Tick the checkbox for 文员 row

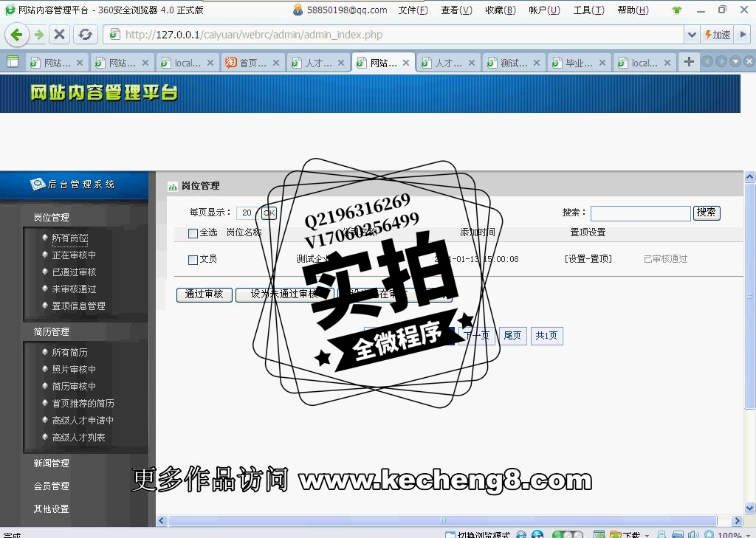[x=193, y=261]
